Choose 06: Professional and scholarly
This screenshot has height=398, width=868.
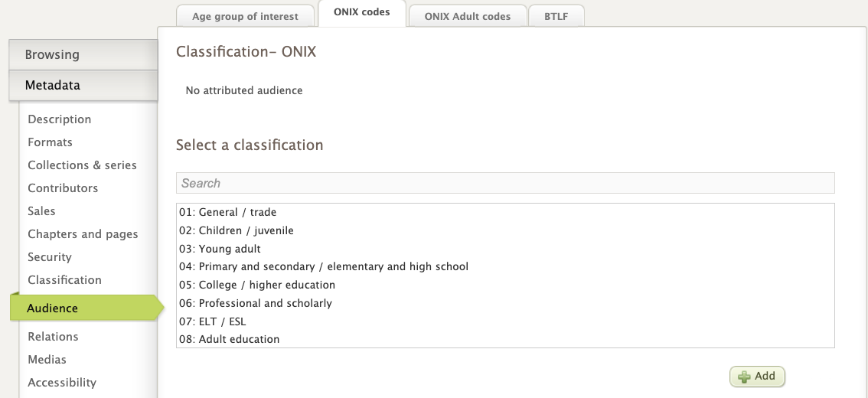[x=256, y=303]
